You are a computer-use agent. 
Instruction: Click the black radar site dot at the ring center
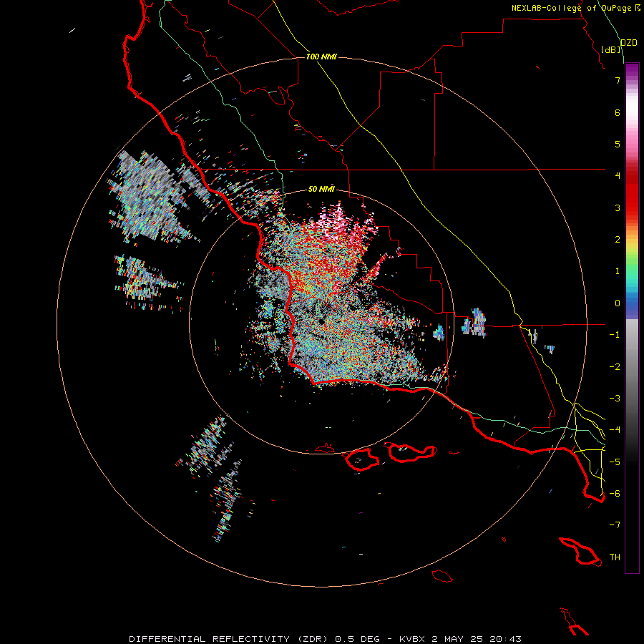321,321
